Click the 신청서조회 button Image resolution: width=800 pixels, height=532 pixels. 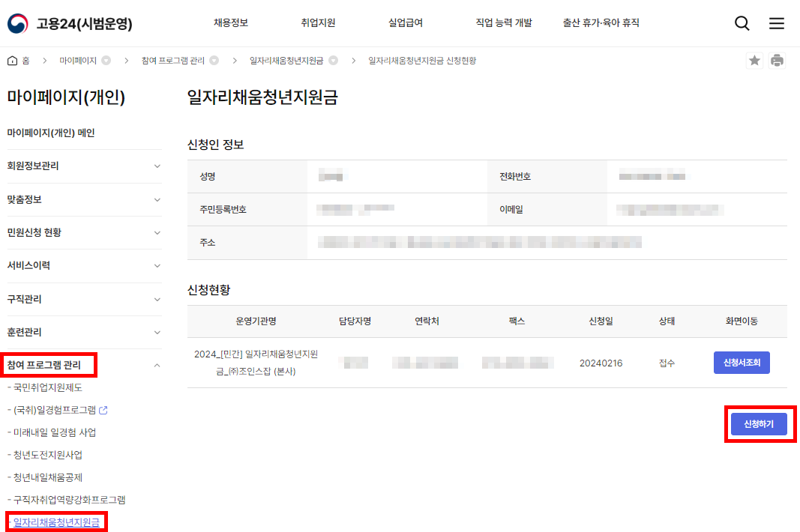point(742,362)
